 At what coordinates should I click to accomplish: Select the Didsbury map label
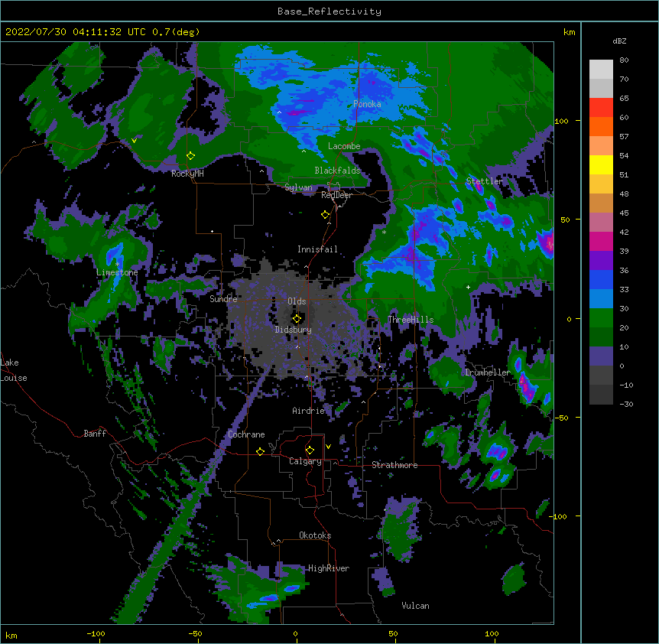coord(294,330)
